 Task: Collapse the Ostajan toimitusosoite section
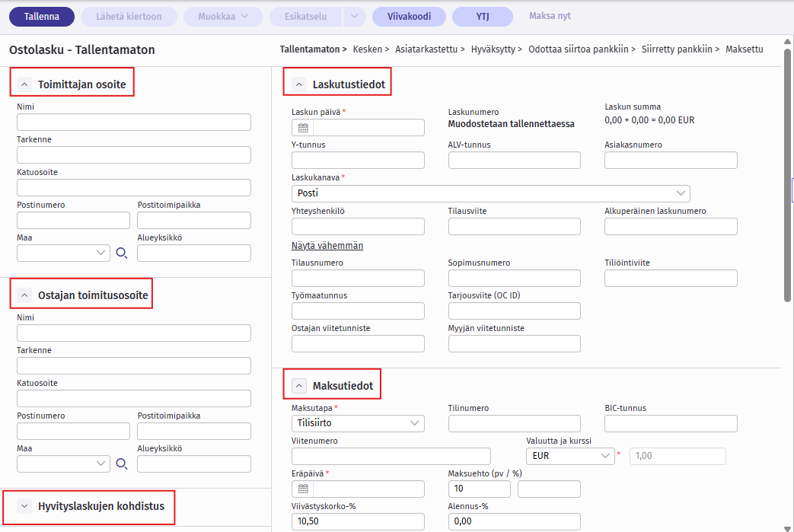(24, 295)
